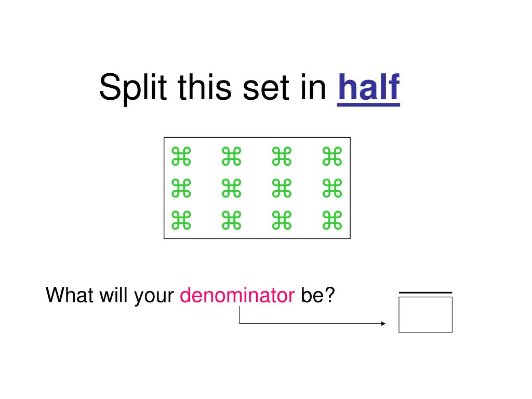Click the question mark after "be"
Screen dimensions: 532x399
(x=330, y=295)
